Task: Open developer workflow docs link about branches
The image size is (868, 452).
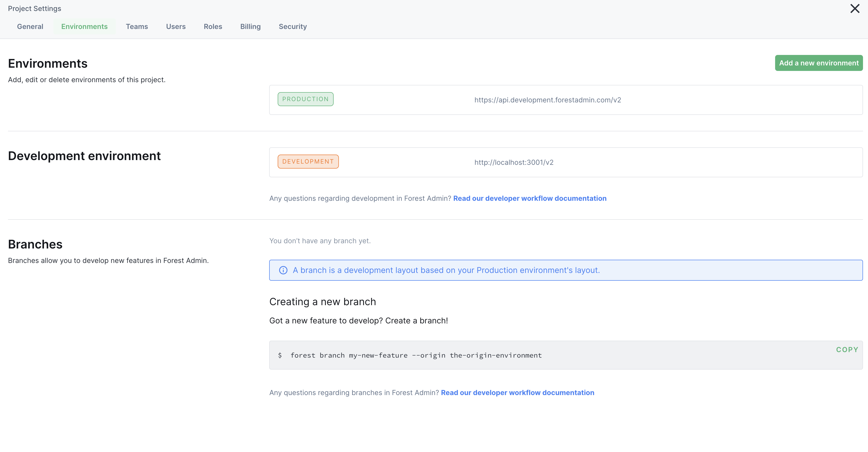Action: click(x=517, y=393)
